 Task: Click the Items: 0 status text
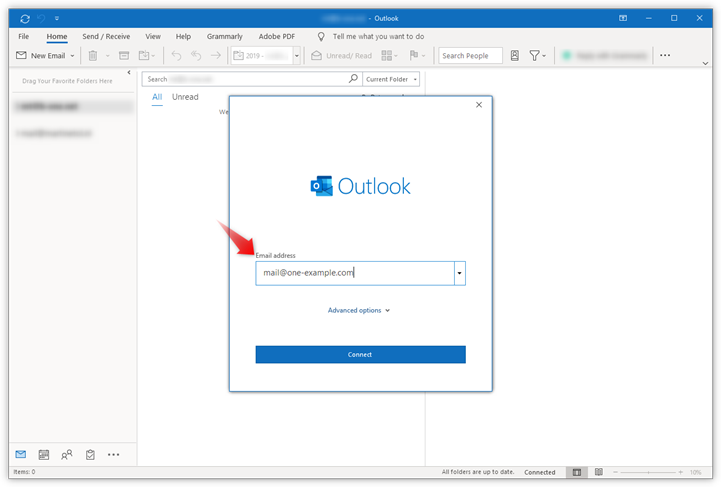pyautogui.click(x=24, y=472)
